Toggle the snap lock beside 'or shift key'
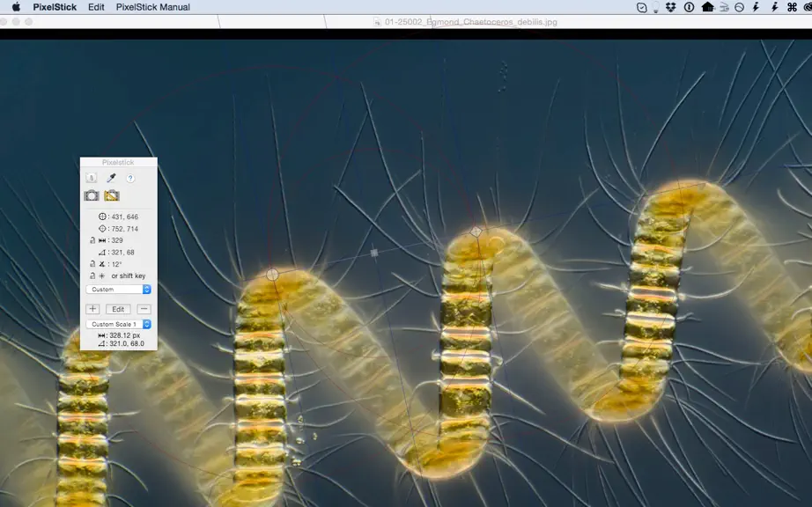This screenshot has height=507, width=812. coord(92,276)
